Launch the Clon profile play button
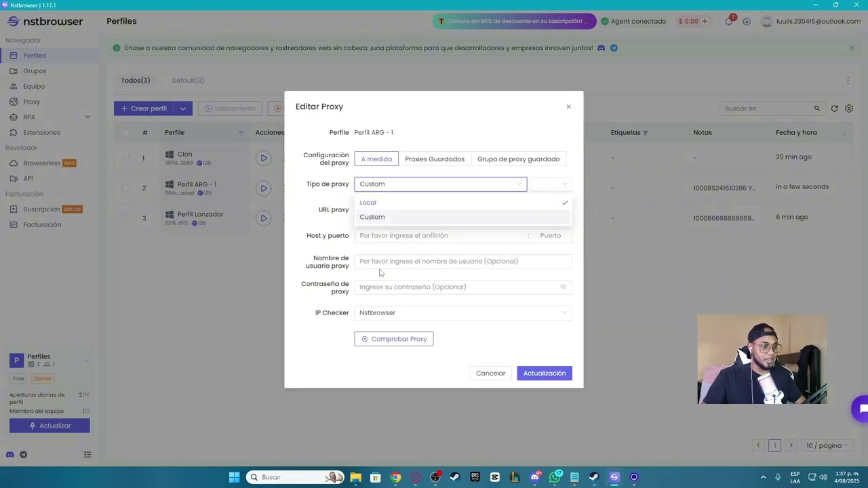The width and height of the screenshot is (868, 488). [x=264, y=158]
